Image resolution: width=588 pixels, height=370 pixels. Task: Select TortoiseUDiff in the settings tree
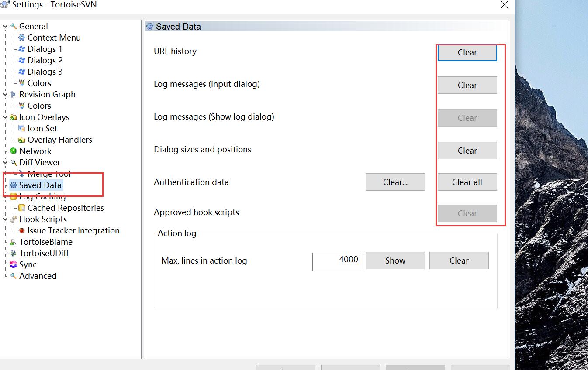[x=44, y=254]
